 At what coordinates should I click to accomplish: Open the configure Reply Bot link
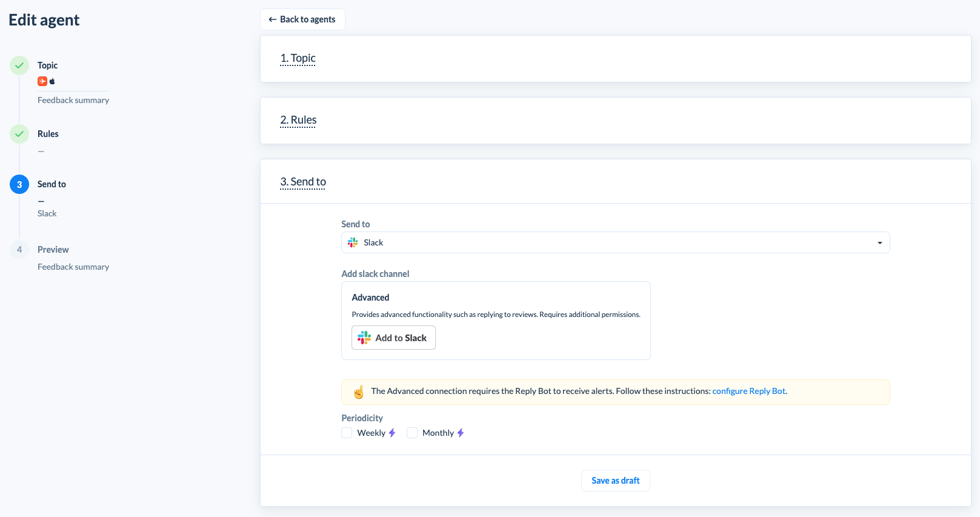click(748, 391)
